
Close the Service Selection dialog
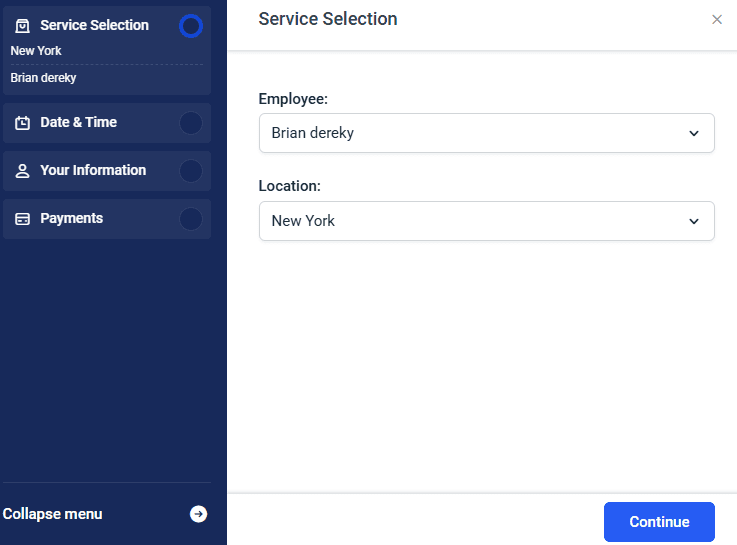(x=717, y=19)
